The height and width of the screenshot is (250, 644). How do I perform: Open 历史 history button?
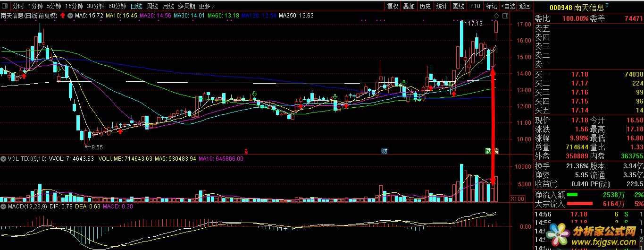coord(425,6)
